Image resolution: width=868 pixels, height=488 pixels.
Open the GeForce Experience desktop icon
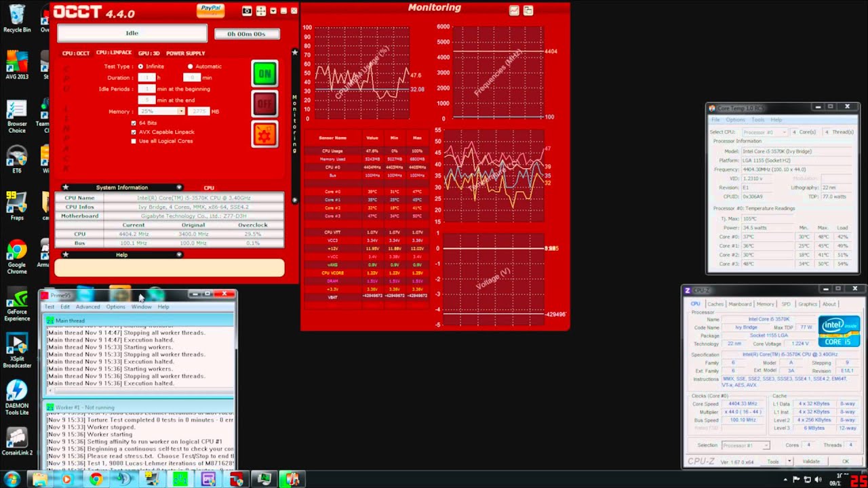tap(17, 305)
